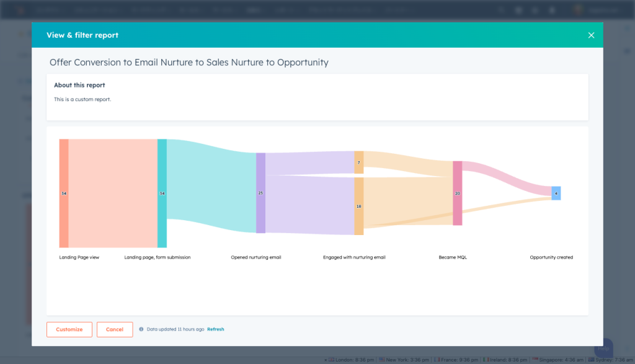The width and height of the screenshot is (635, 364).
Task: Open the notifications icon in the top bar
Action: click(x=552, y=10)
